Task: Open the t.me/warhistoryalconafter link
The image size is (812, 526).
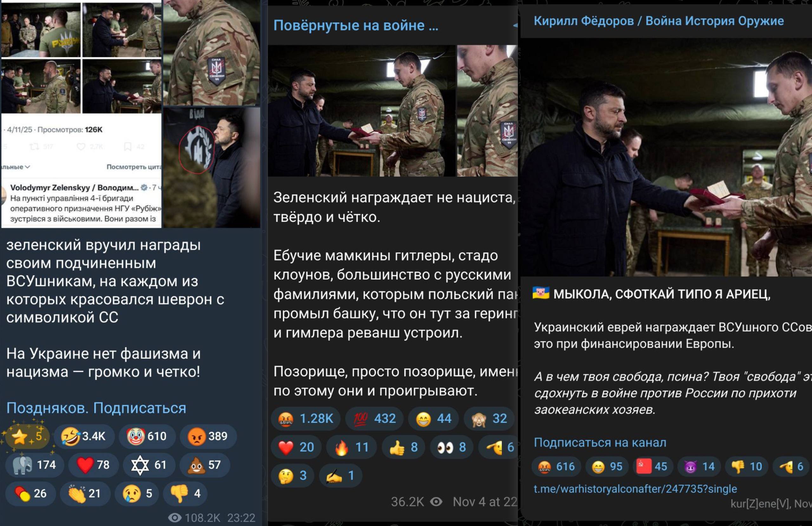Action: click(635, 489)
